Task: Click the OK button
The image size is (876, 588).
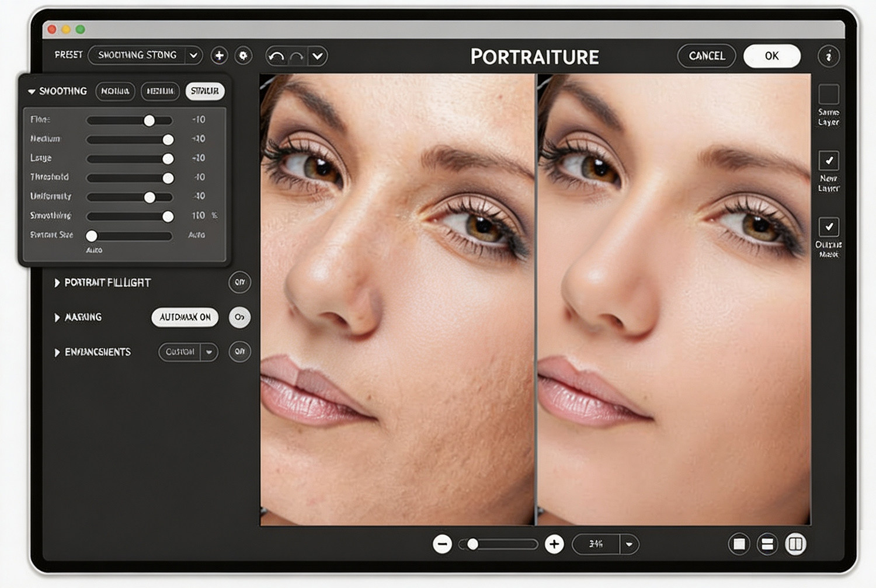Action: pos(771,56)
